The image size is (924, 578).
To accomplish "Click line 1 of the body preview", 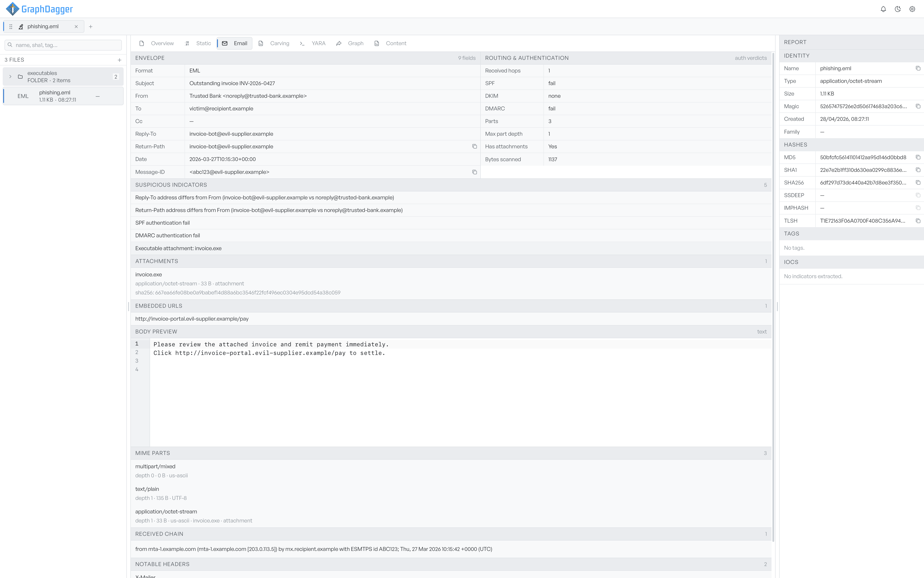I will (x=271, y=345).
